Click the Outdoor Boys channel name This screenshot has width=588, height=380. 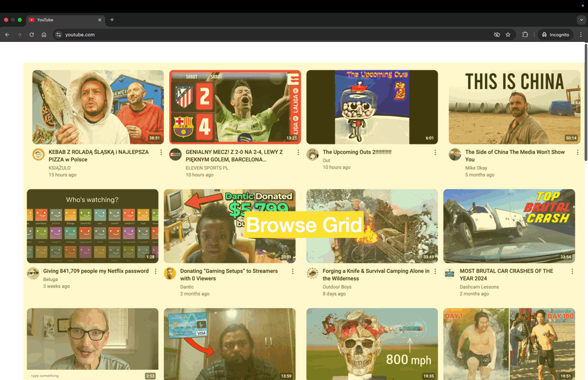337,286
